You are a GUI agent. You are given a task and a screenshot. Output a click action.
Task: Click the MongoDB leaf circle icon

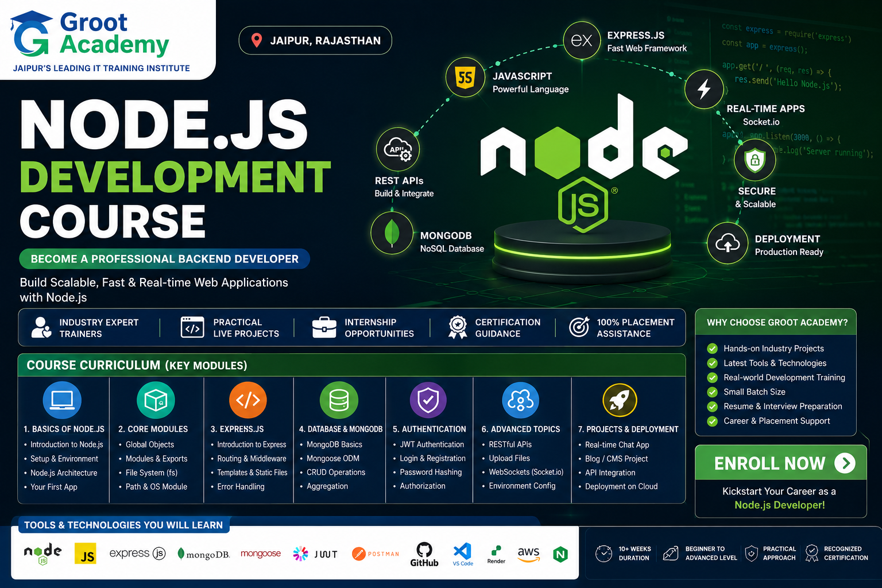392,233
